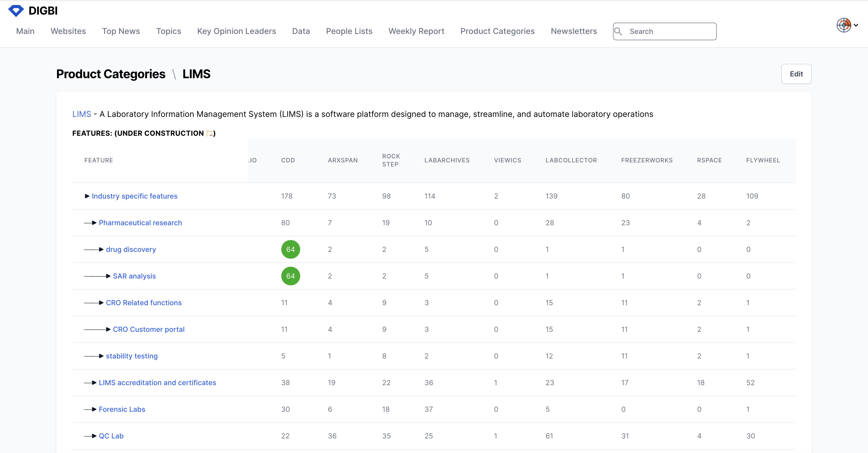Click the 178 value in Industry specific row
The width and height of the screenshot is (868, 453).
click(x=287, y=196)
